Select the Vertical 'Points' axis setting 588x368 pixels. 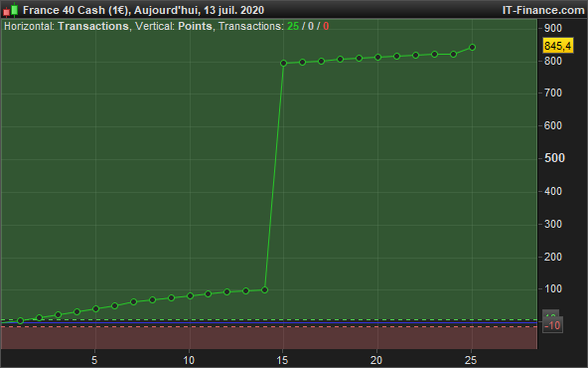(x=195, y=26)
